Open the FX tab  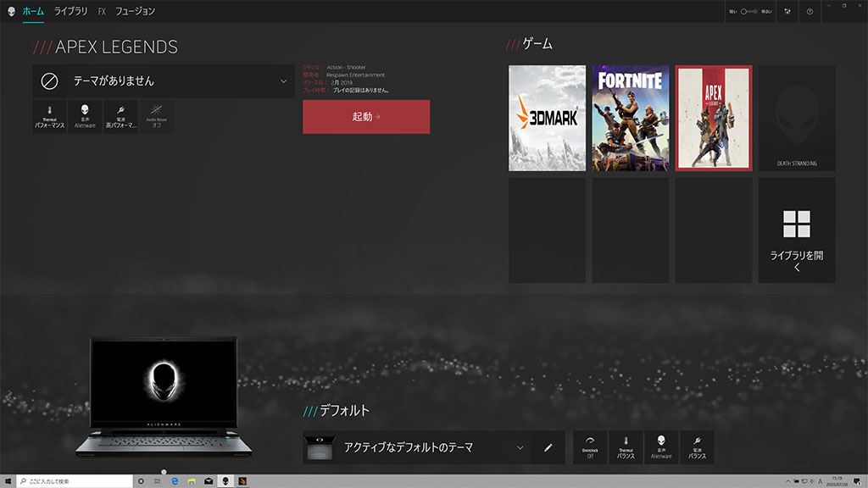102,11
